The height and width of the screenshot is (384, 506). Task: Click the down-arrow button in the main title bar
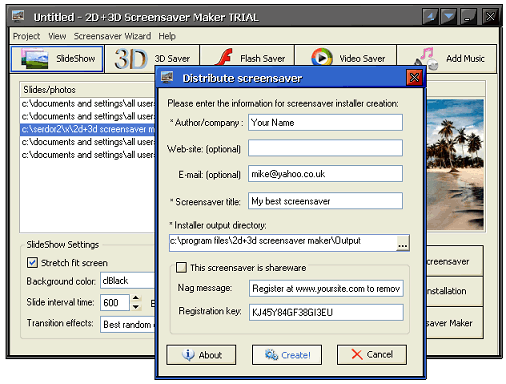coord(449,17)
